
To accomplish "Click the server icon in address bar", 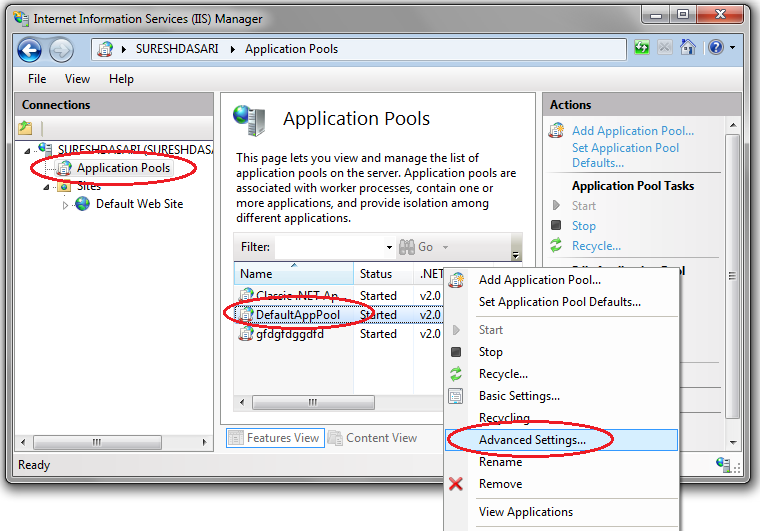I will coord(105,49).
